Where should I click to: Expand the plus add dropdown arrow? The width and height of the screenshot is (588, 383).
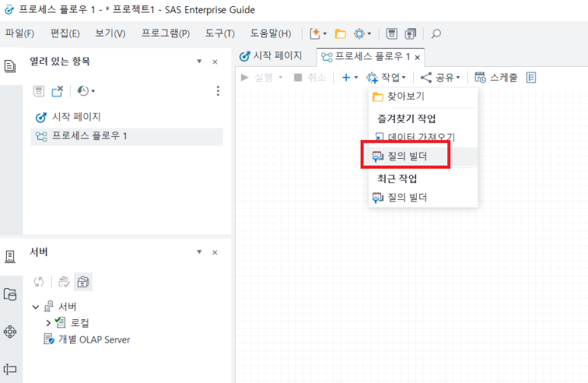coord(356,78)
